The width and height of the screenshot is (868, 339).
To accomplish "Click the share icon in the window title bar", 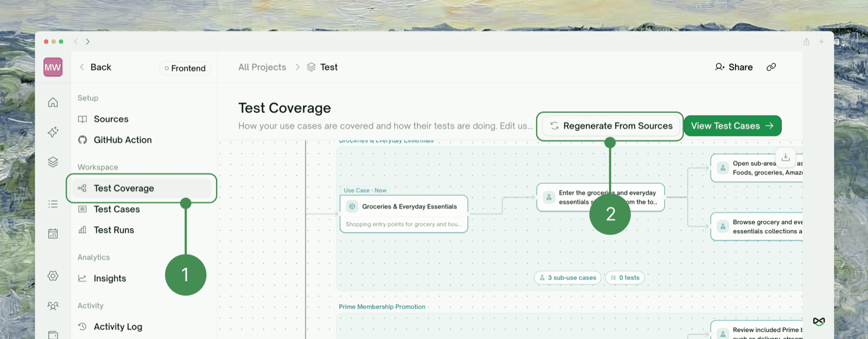I will [x=807, y=42].
